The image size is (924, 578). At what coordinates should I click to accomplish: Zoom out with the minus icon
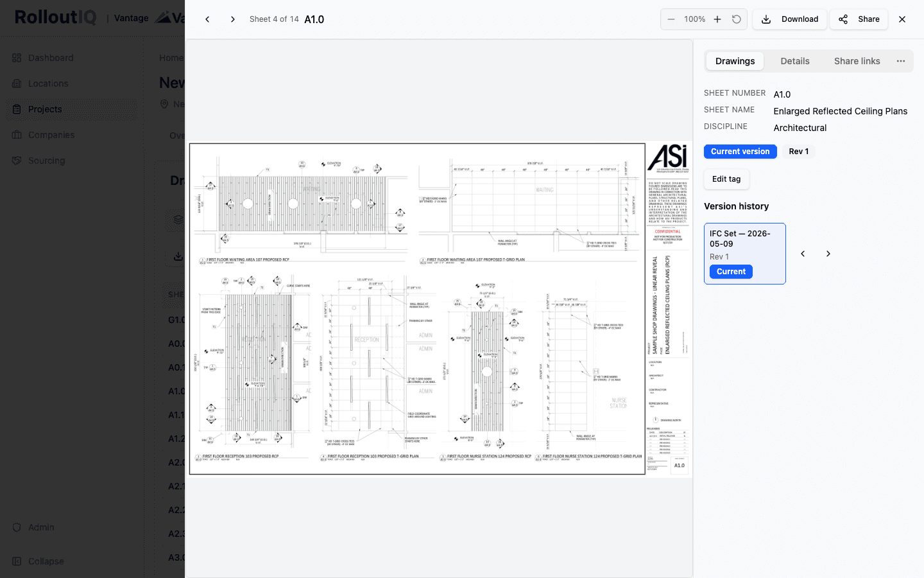(671, 19)
